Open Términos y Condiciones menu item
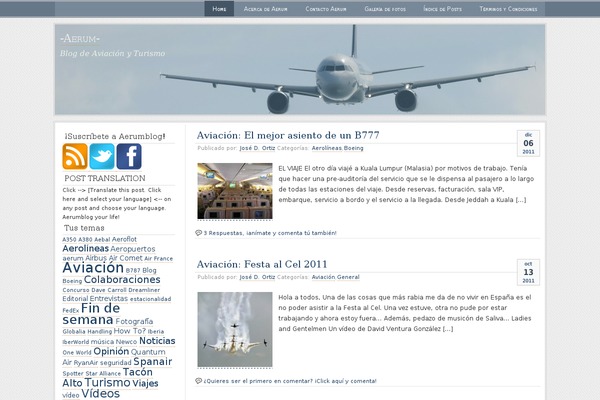 509,9
